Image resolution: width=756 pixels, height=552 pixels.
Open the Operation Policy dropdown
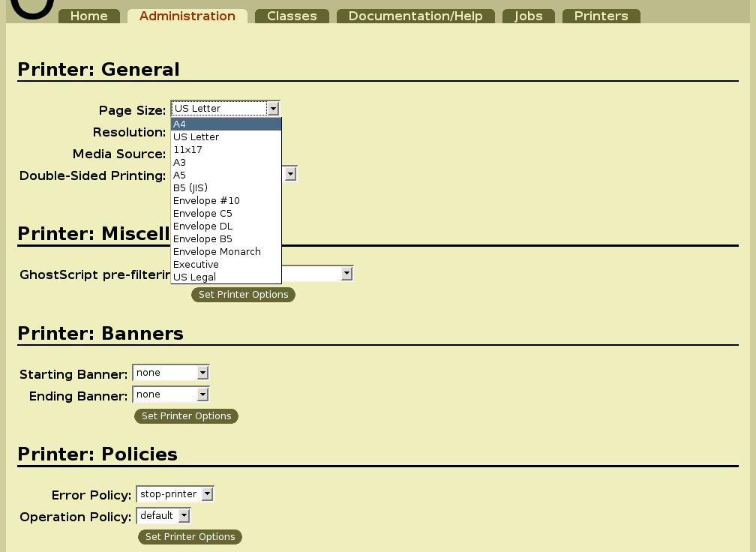point(182,515)
